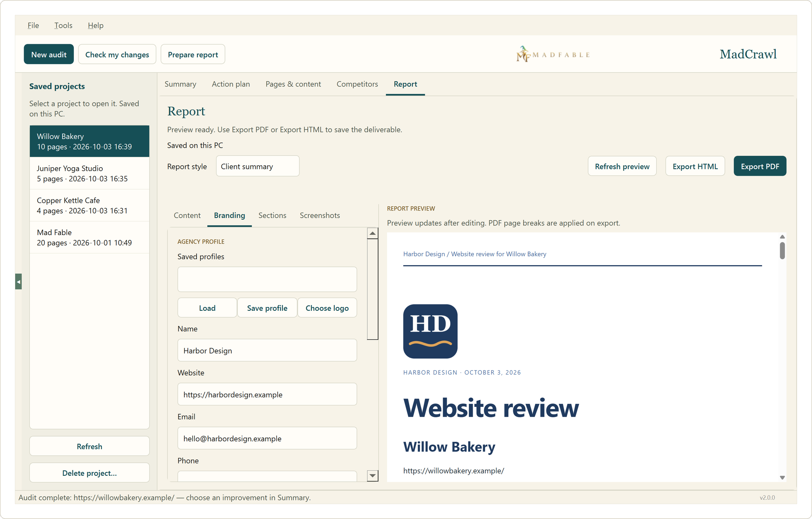The width and height of the screenshot is (812, 519).
Task: Open the Tools menu
Action: [63, 25]
